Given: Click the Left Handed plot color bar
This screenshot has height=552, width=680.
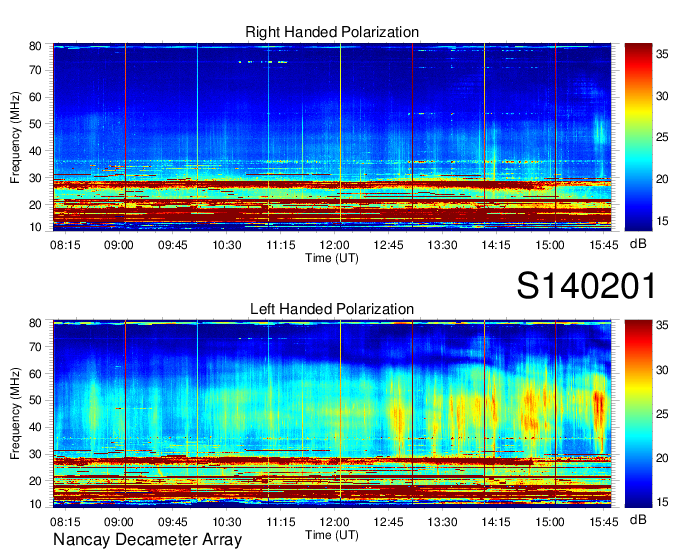Looking at the screenshot, I should [x=638, y=414].
